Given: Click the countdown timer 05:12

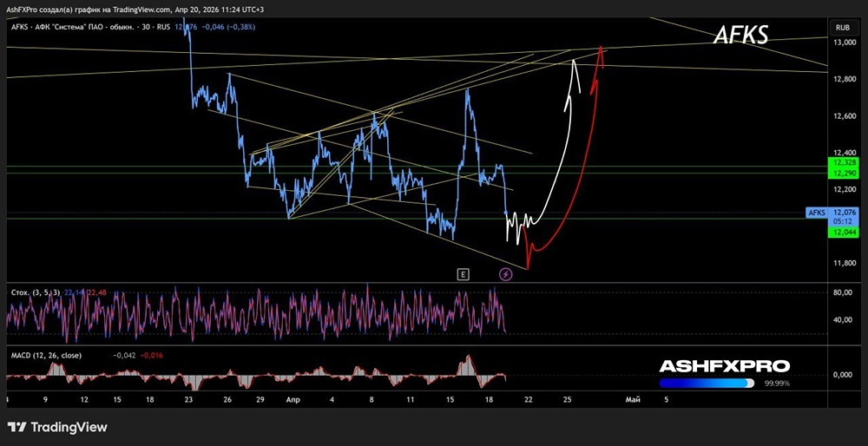Looking at the screenshot, I should point(845,220).
